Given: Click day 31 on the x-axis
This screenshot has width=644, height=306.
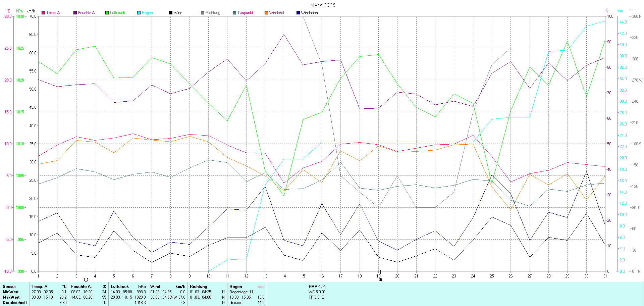Looking at the screenshot, I should point(605,276).
